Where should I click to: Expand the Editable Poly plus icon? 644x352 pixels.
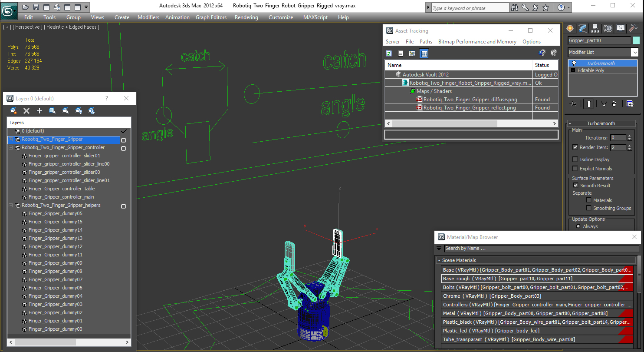(x=573, y=70)
